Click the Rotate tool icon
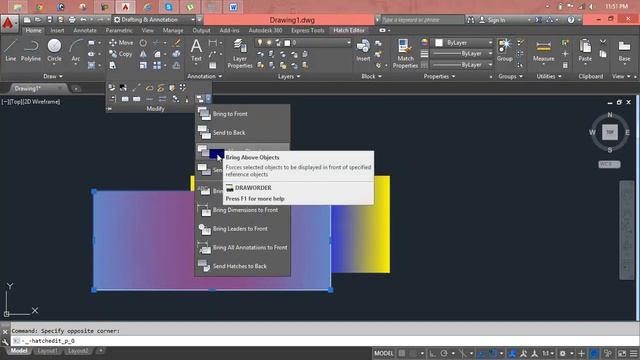640x360 pixels. point(143,42)
